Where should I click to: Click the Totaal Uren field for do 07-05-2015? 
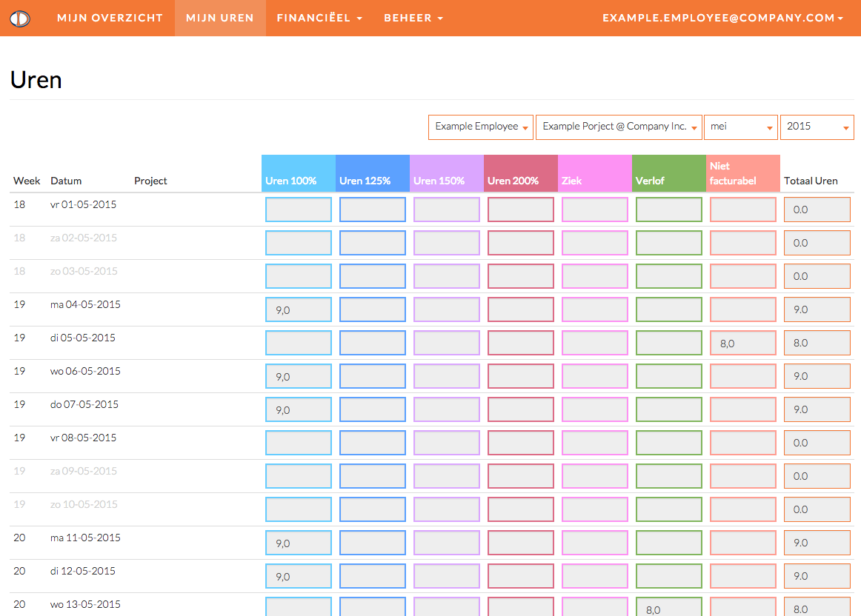[817, 409]
